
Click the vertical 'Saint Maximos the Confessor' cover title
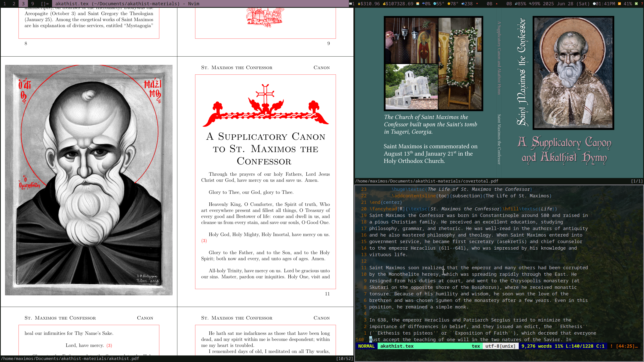(522, 72)
